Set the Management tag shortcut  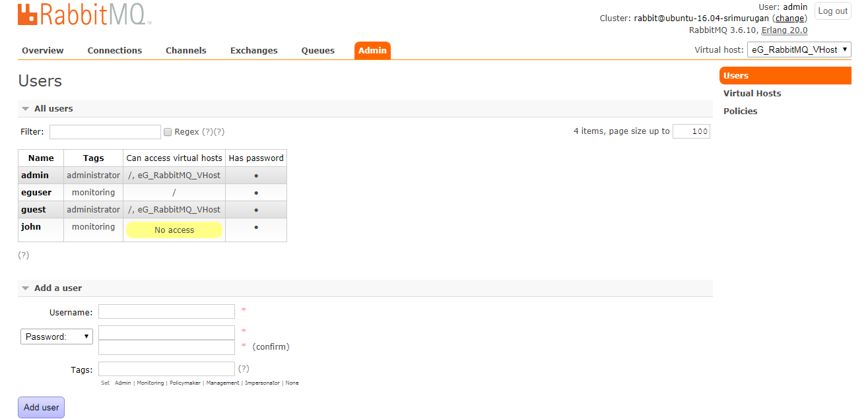(222, 383)
